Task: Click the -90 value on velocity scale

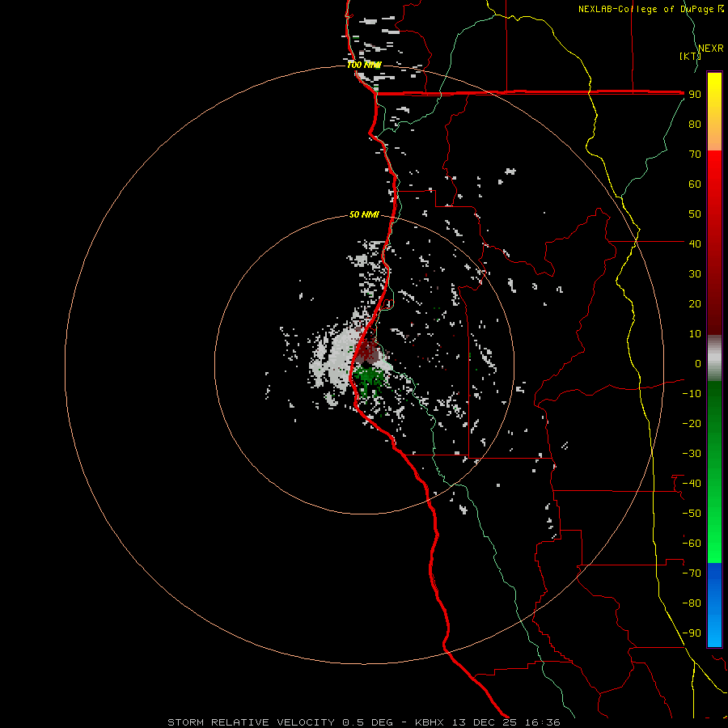Action: (692, 633)
